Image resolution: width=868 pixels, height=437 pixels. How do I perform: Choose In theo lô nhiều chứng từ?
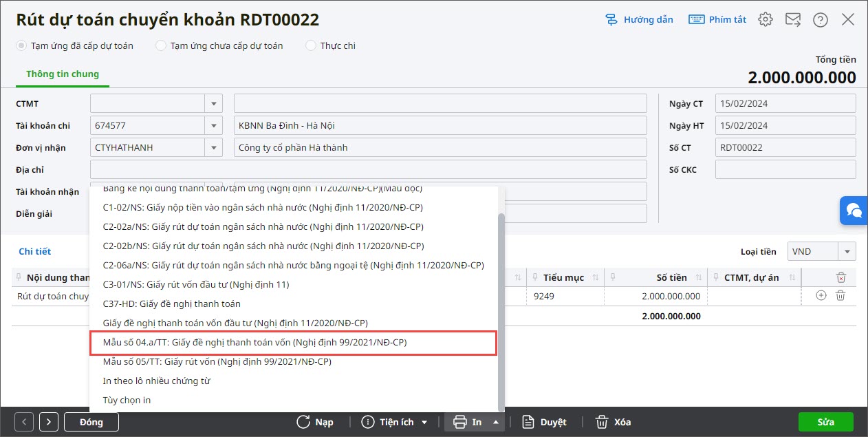(x=156, y=381)
